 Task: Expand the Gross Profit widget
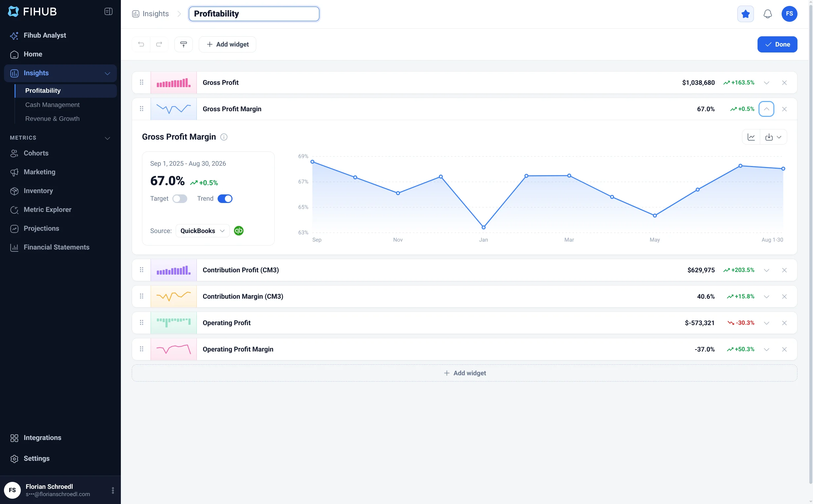pyautogui.click(x=766, y=83)
